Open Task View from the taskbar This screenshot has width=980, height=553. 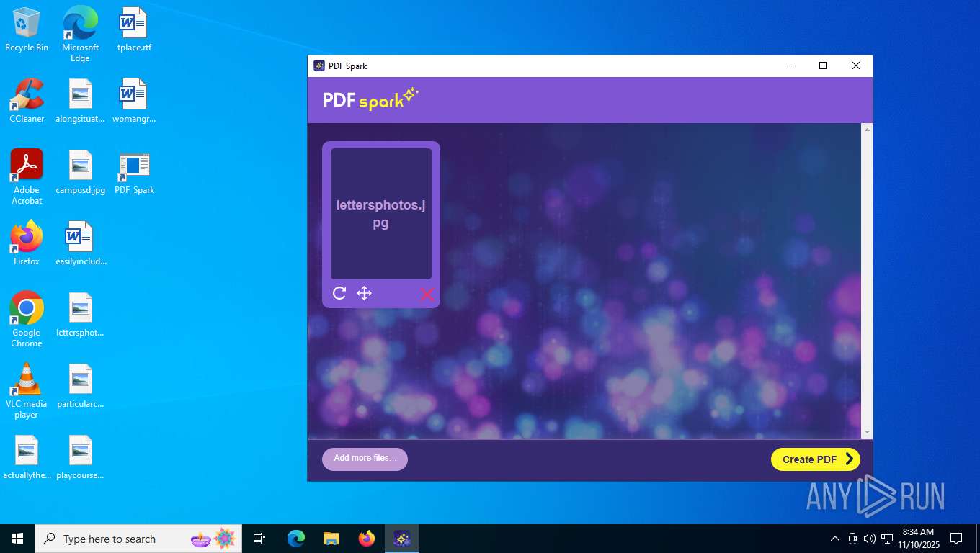[259, 539]
